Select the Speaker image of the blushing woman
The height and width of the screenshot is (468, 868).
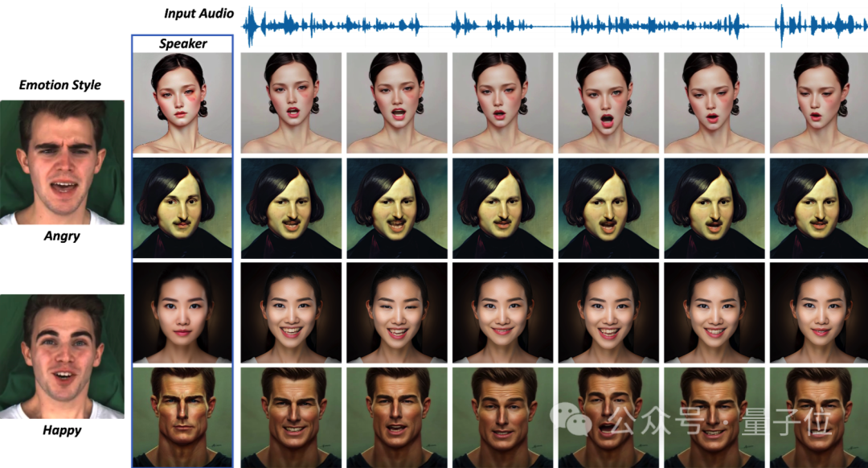tap(182, 103)
